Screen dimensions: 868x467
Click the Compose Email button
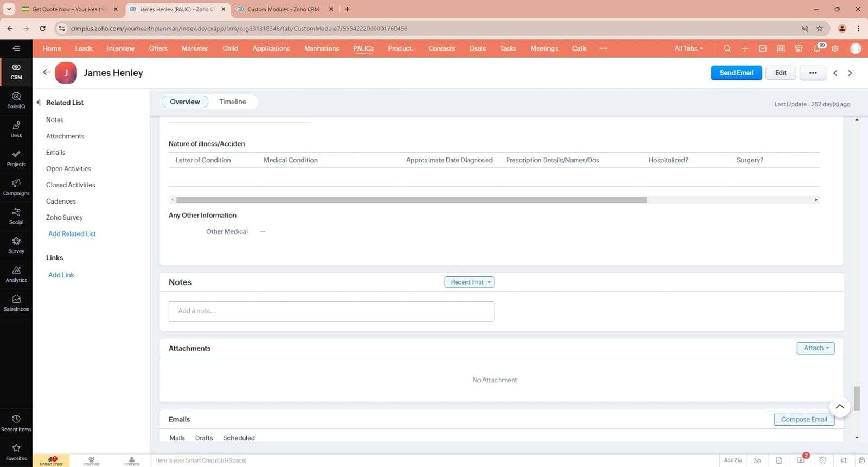pyautogui.click(x=804, y=420)
